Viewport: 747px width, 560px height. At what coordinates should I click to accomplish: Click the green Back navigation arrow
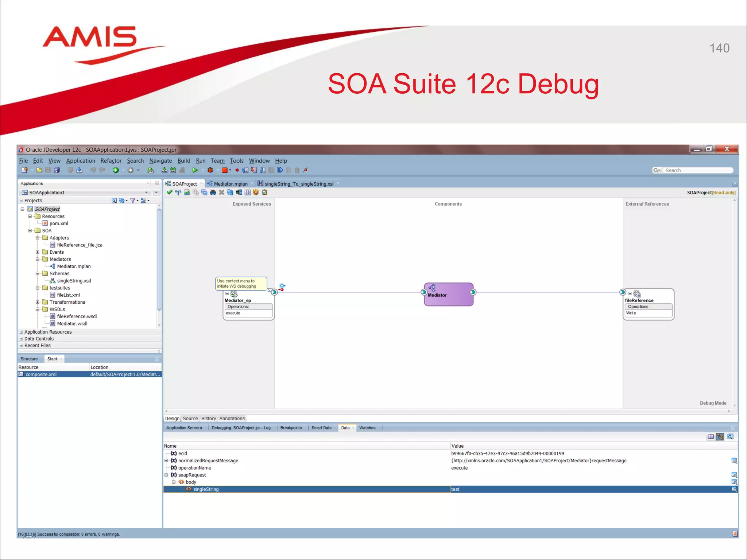click(x=116, y=170)
